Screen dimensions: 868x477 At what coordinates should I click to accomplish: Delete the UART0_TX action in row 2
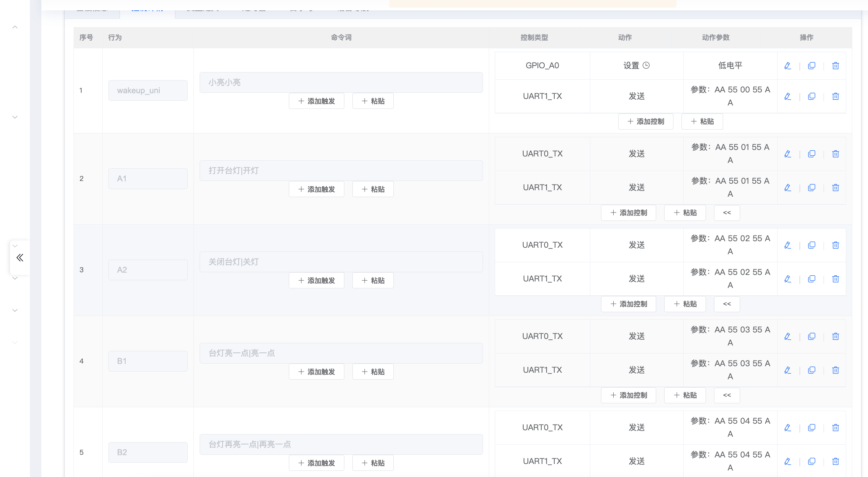(x=835, y=153)
